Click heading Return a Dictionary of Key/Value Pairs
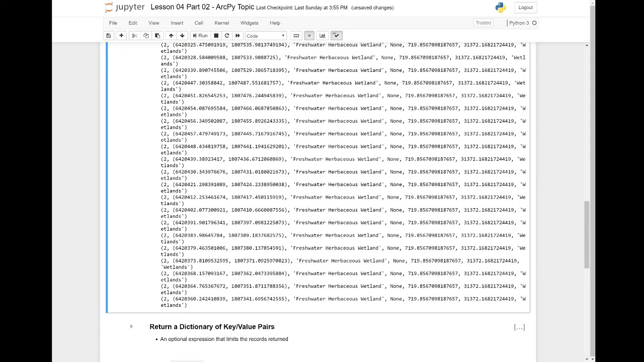This screenshot has height=362, width=644. pos(212,327)
